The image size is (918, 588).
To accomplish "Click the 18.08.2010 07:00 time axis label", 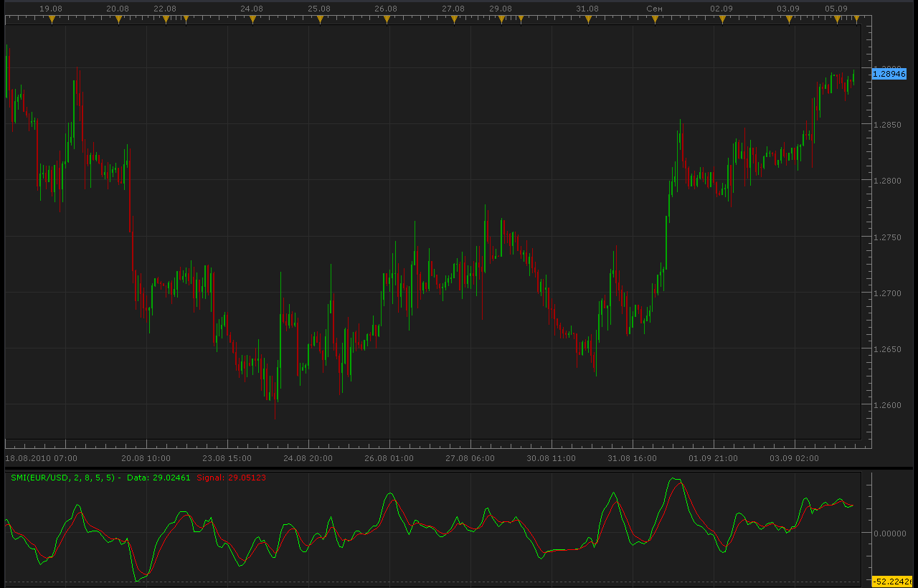I will tap(42, 457).
